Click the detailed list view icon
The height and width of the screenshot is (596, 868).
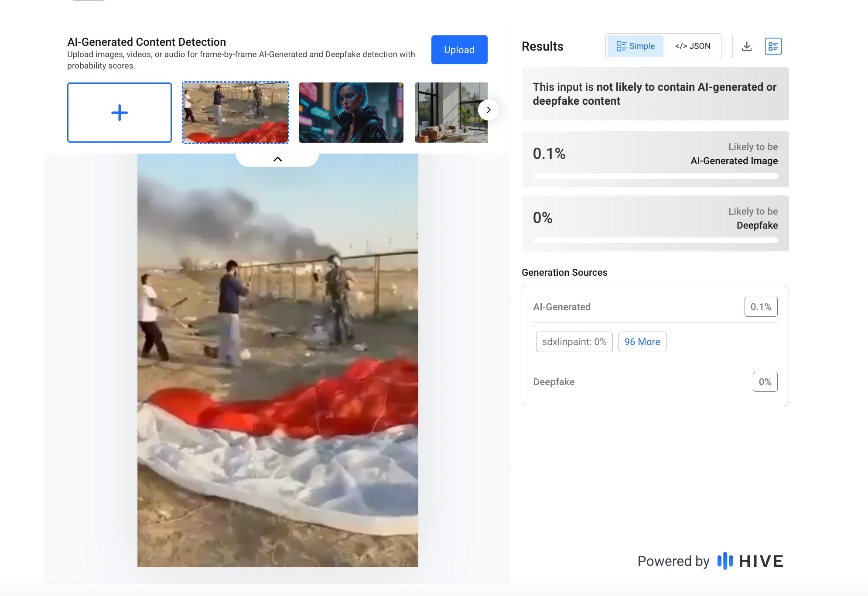tap(773, 46)
